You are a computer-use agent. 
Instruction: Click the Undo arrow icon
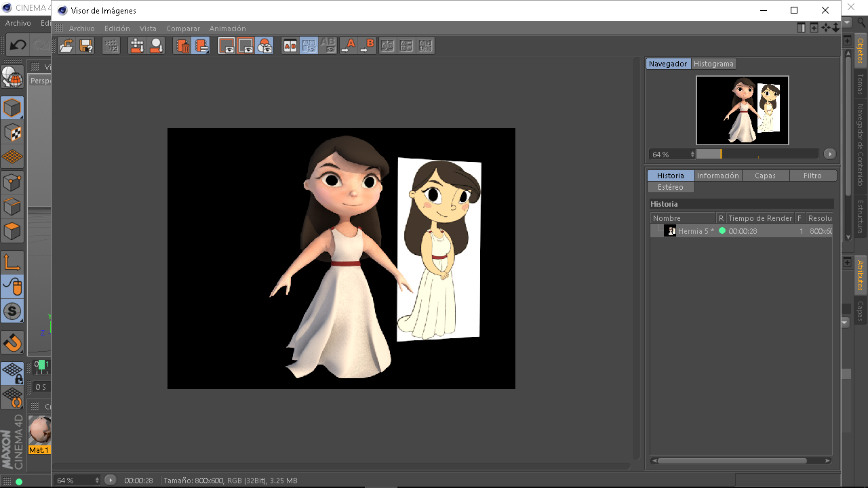coord(18,45)
